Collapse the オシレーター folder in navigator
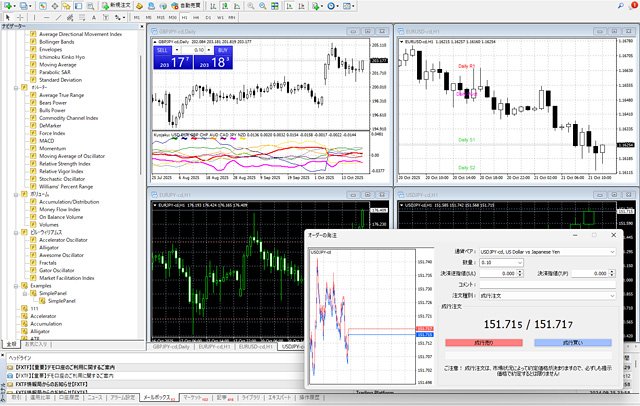Viewport: 640px width, 406px height. coord(14,87)
